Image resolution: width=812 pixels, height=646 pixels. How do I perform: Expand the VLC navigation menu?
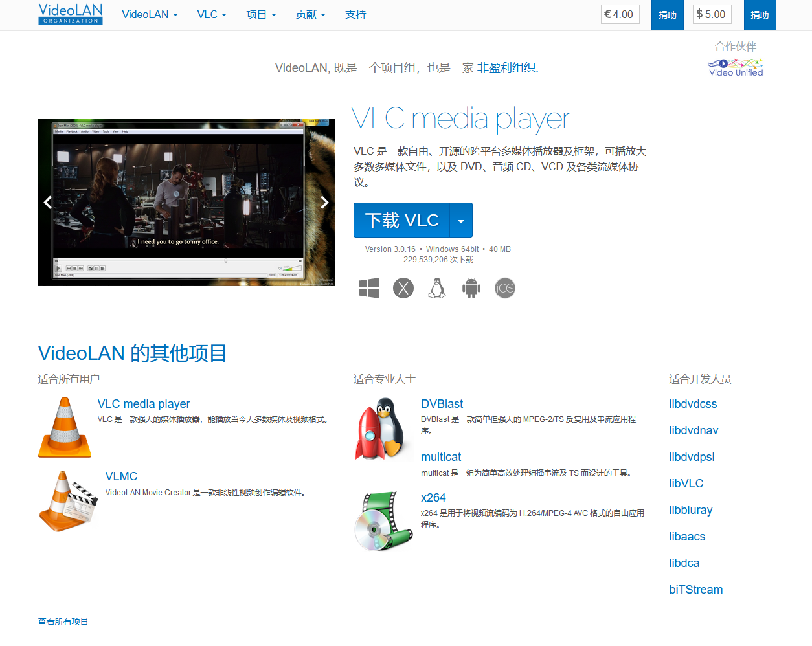click(x=212, y=15)
